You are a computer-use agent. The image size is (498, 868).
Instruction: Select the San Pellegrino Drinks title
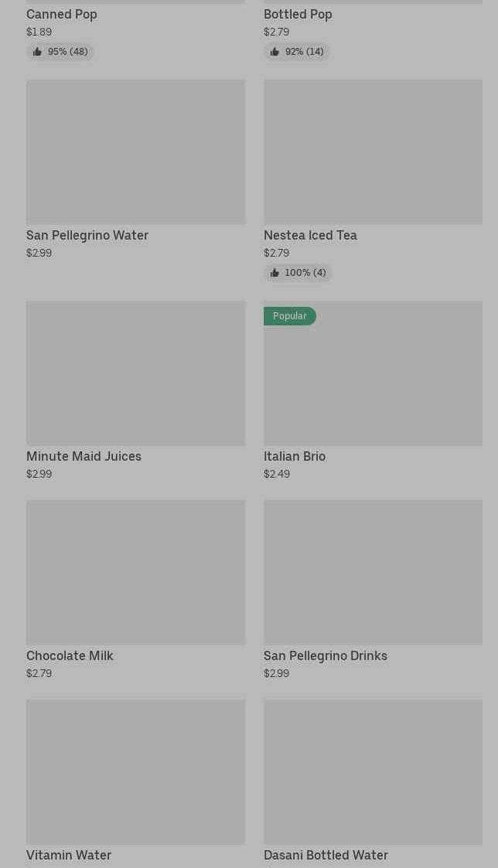pyautogui.click(x=326, y=655)
